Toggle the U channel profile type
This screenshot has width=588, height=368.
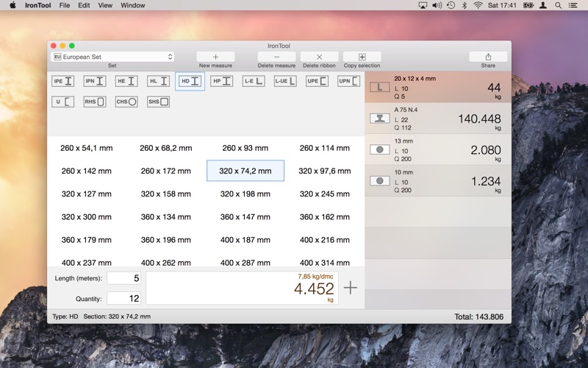(x=62, y=102)
